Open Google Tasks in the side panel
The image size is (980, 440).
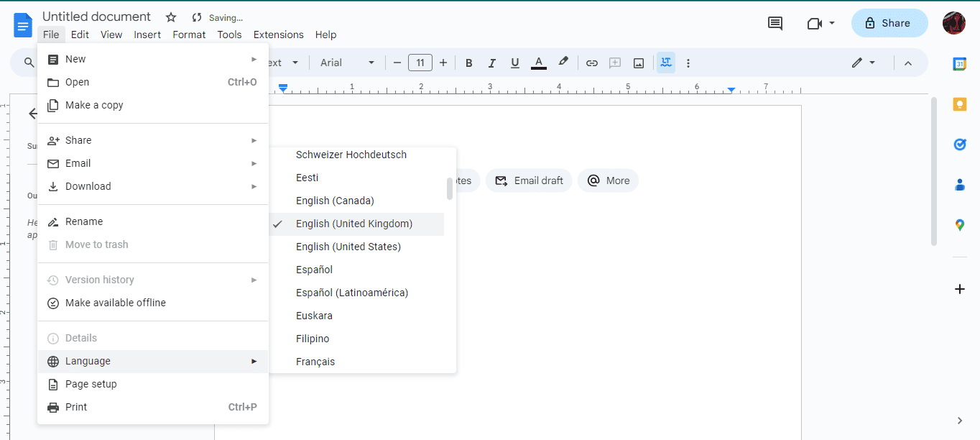pyautogui.click(x=960, y=145)
